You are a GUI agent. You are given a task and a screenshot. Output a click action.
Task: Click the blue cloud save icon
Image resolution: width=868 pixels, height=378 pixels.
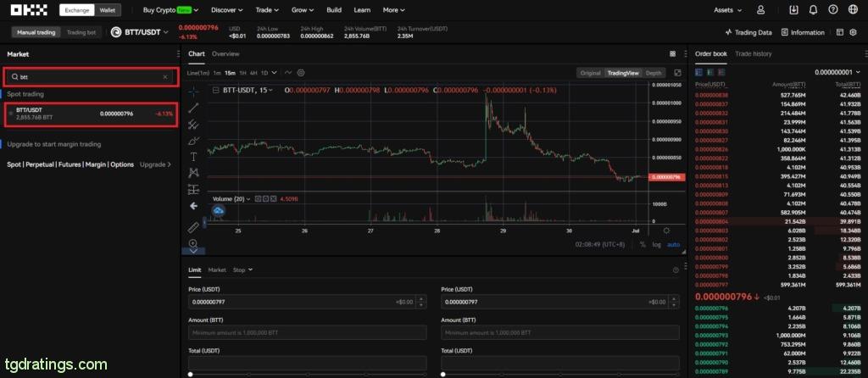tap(218, 211)
